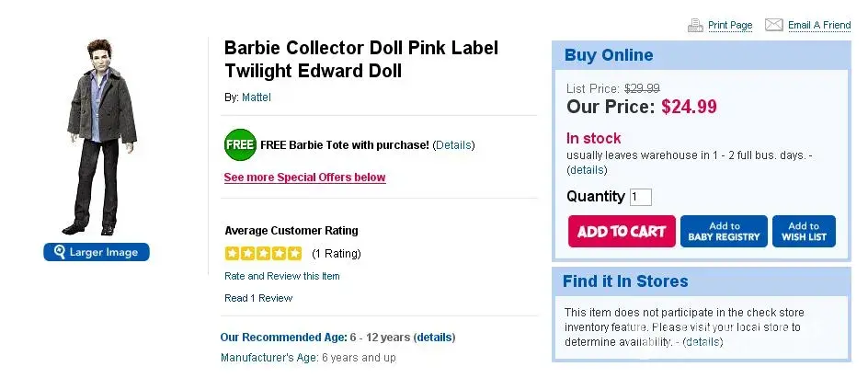Screen dimensions: 868x378
Task: Open the Print Page link
Action: [730, 26]
